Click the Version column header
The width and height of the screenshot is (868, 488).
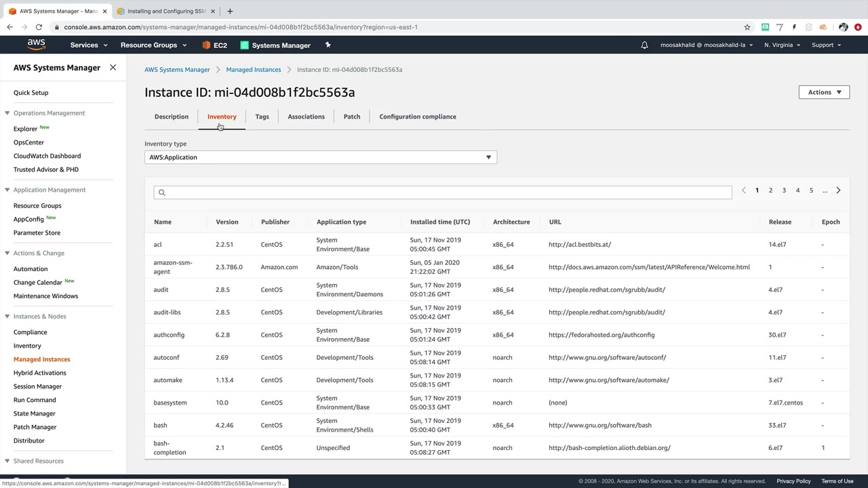[227, 222]
